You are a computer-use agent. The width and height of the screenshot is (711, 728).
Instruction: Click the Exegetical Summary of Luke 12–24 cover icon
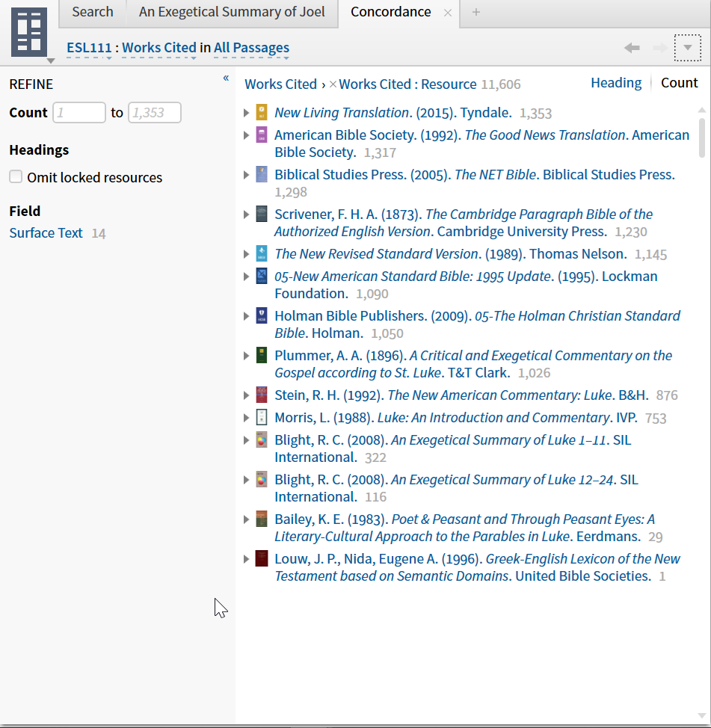(262, 479)
